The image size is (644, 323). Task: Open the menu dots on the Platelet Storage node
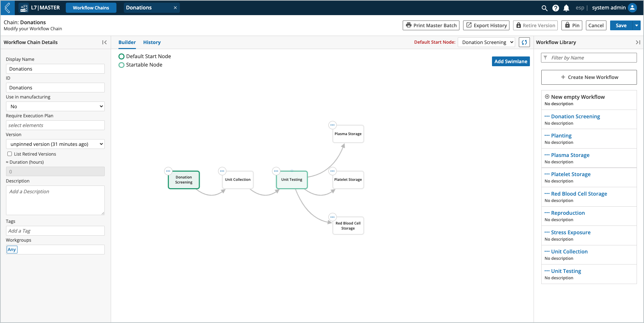click(x=332, y=171)
